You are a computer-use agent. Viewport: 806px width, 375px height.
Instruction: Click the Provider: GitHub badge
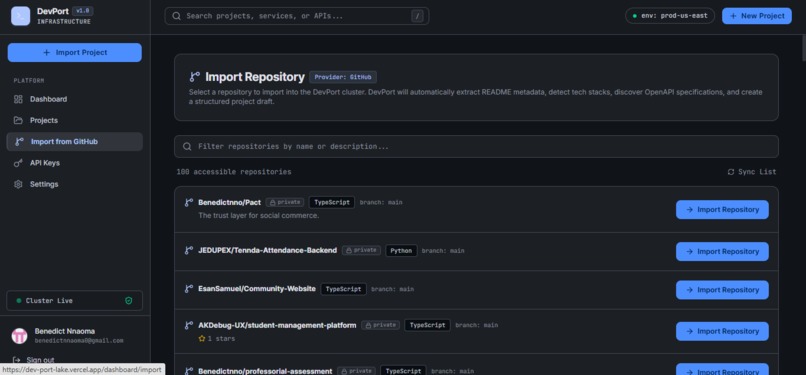click(343, 77)
